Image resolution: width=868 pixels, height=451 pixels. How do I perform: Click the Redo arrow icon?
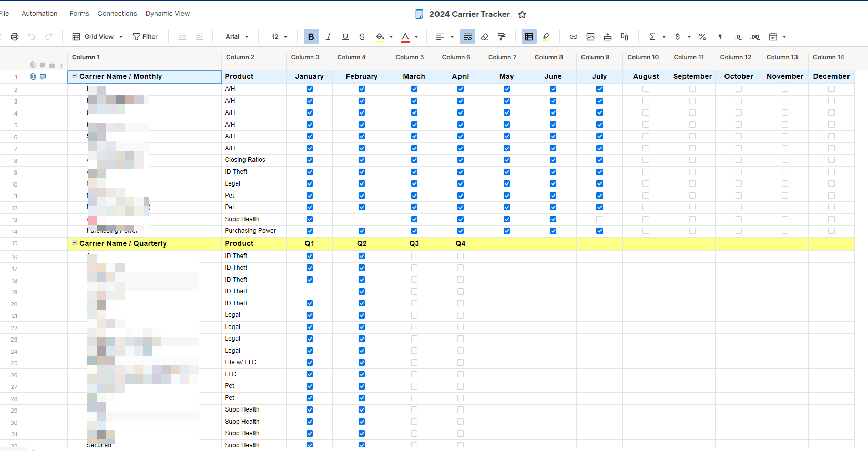click(49, 37)
